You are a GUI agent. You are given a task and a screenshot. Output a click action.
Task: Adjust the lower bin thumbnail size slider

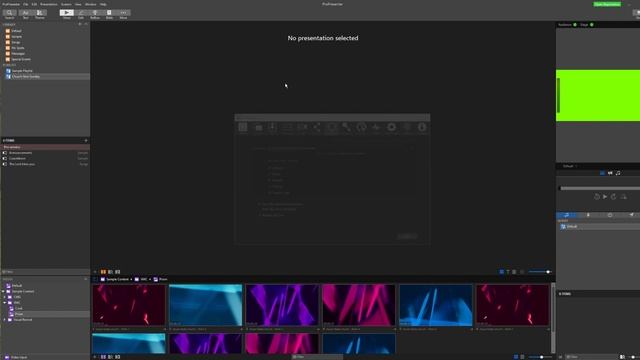pos(540,357)
